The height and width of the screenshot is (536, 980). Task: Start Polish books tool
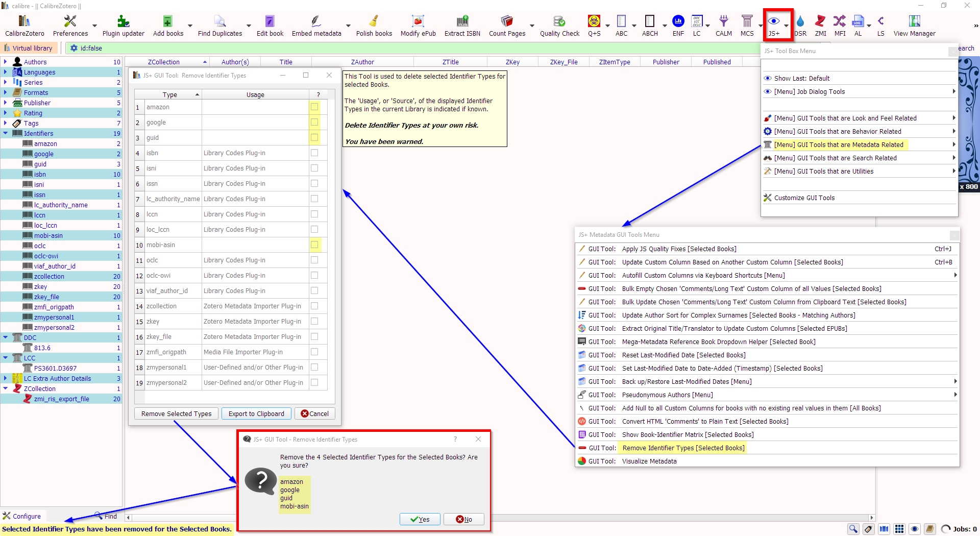pos(374,26)
